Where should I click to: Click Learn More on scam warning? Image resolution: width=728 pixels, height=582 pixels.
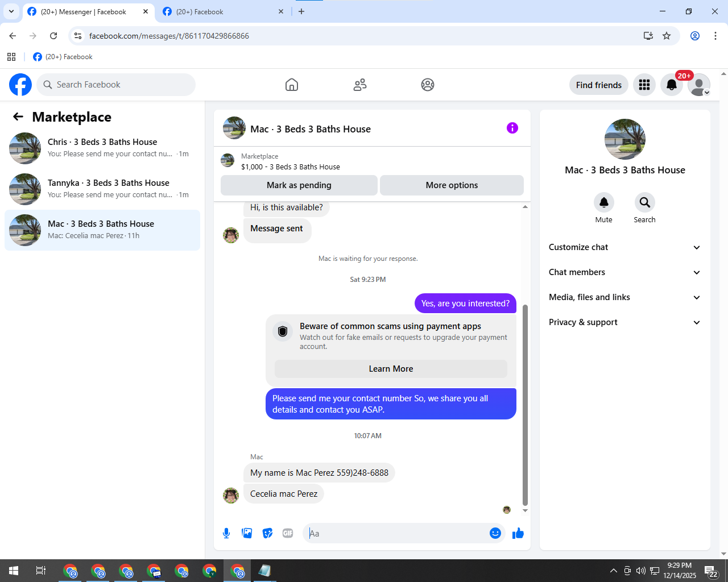point(391,369)
